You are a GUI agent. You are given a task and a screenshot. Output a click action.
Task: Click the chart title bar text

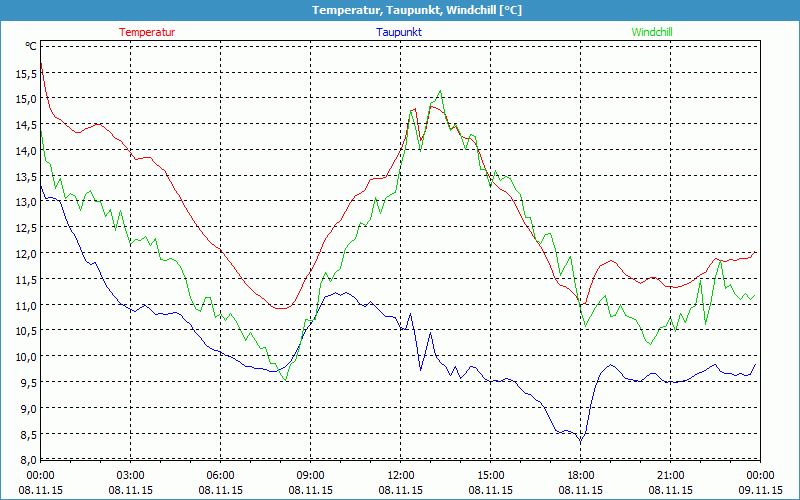point(400,10)
